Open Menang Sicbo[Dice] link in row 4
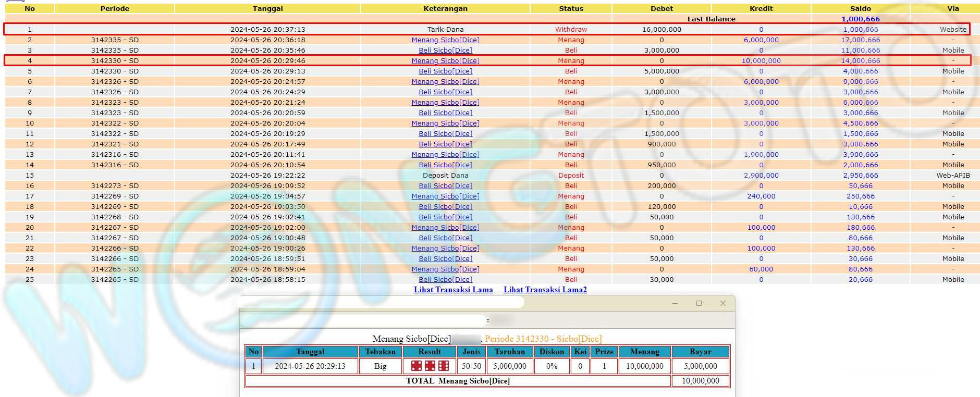 (x=445, y=60)
